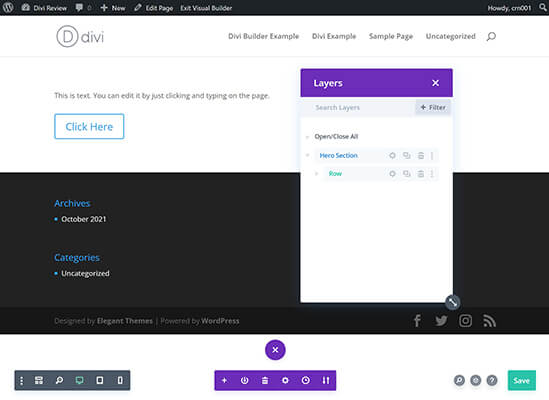
Task: Click the save to library power icon
Action: point(244,380)
